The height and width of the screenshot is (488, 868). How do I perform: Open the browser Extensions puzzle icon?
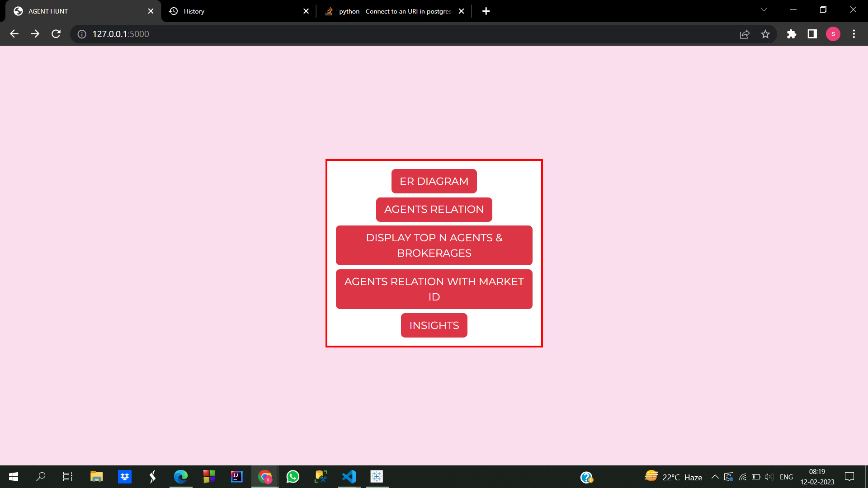point(792,34)
